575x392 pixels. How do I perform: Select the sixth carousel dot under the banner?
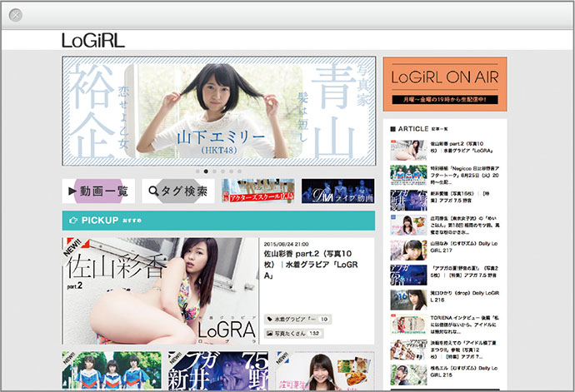(239, 171)
